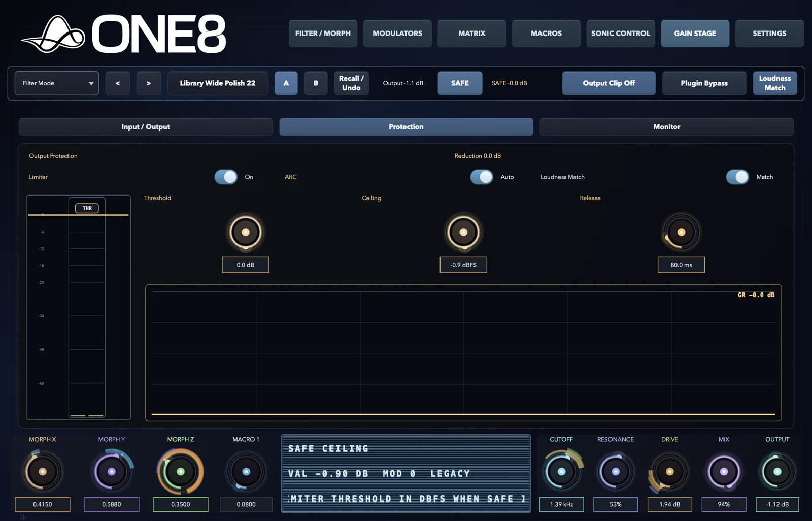The height and width of the screenshot is (521, 812).
Task: Click the SAFE CEILING info display
Action: coord(406,473)
